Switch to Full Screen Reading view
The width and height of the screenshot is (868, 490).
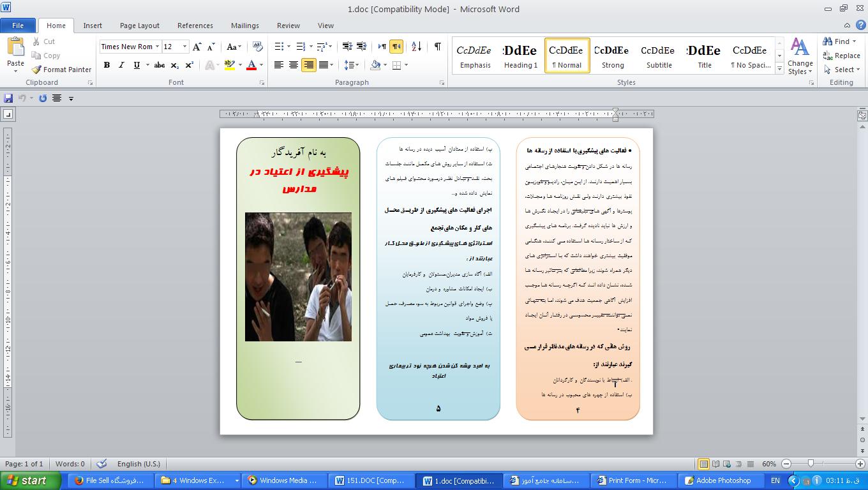715,464
